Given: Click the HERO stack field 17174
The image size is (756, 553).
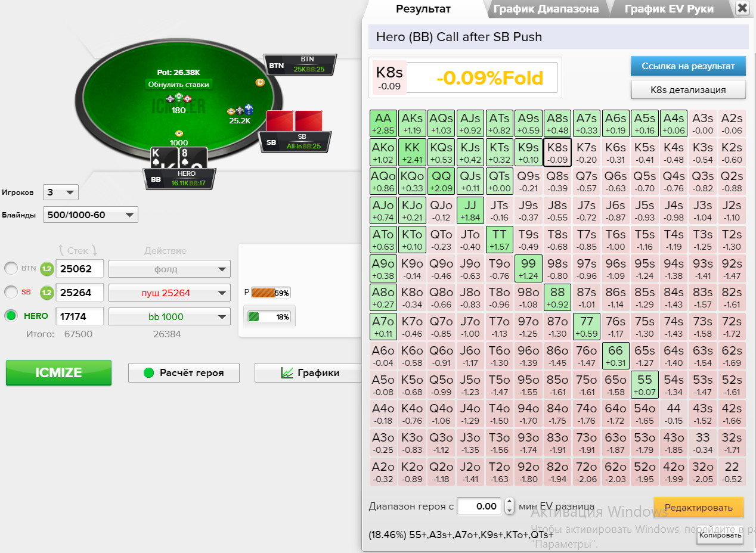Looking at the screenshot, I should coord(79,316).
